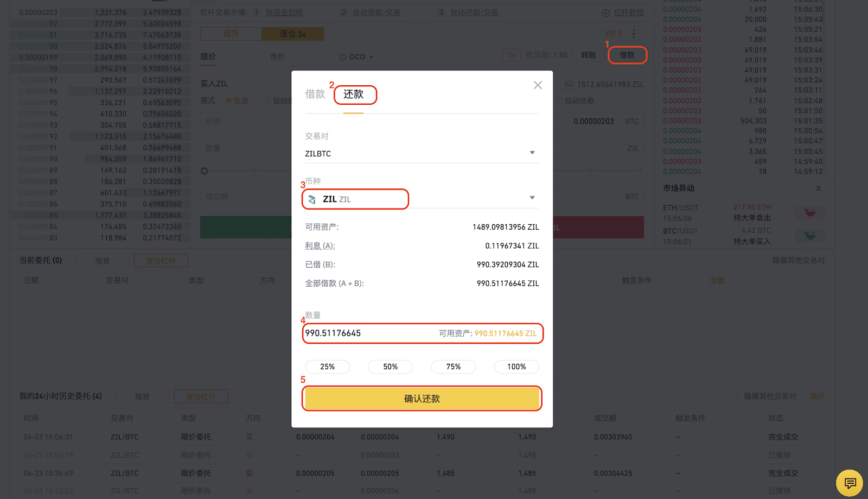The width and height of the screenshot is (868, 499).
Task: Click the red sell arrow for ETH/USDT 特大单卖出
Action: [x=809, y=212]
